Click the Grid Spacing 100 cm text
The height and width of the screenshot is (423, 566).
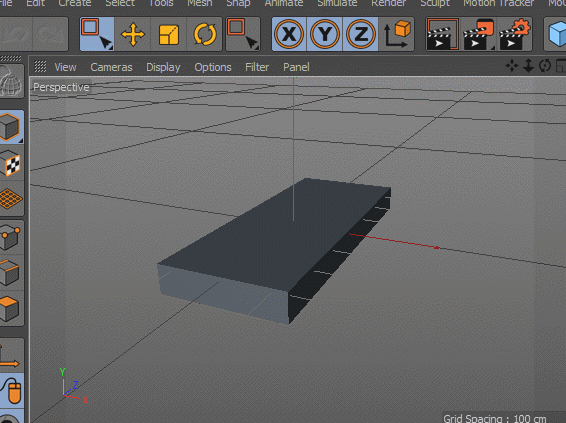[x=494, y=418]
